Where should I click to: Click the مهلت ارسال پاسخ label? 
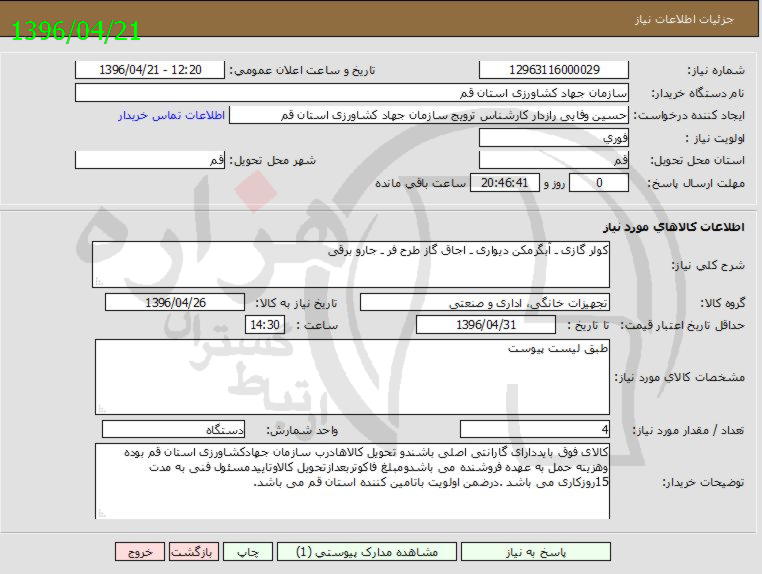click(696, 184)
